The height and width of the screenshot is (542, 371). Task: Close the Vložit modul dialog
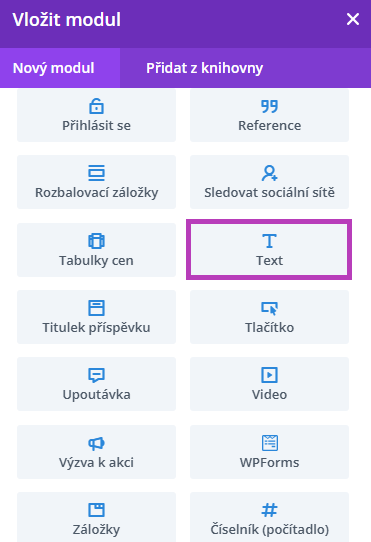coord(353,19)
